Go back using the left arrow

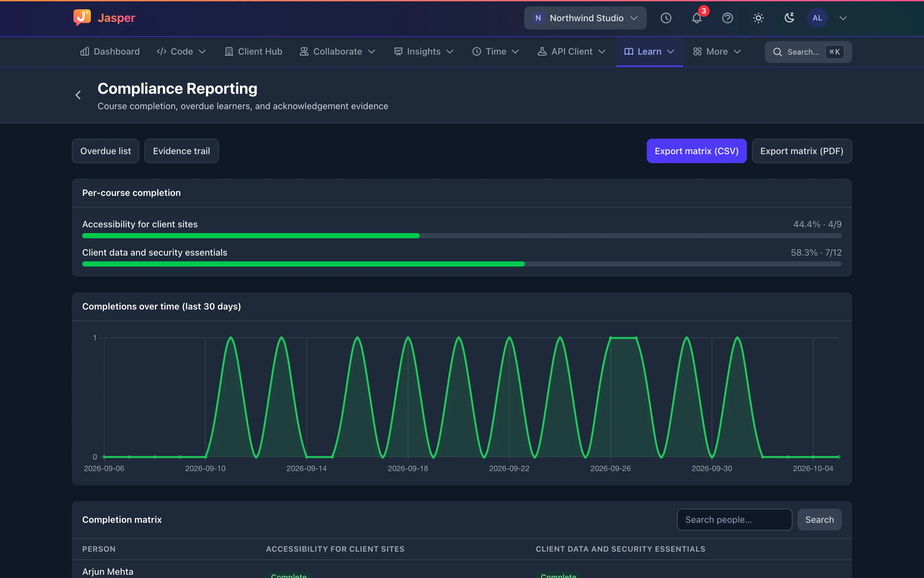78,95
